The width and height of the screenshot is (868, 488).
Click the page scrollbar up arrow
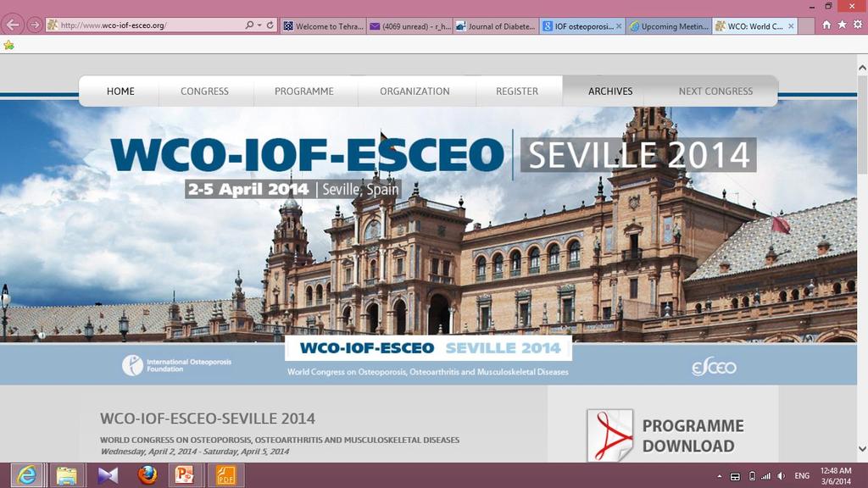coord(862,68)
